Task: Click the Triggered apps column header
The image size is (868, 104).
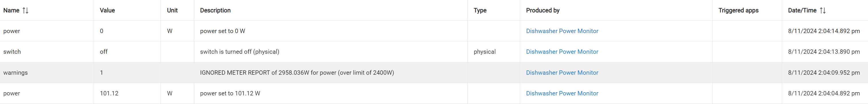Action: [x=738, y=10]
